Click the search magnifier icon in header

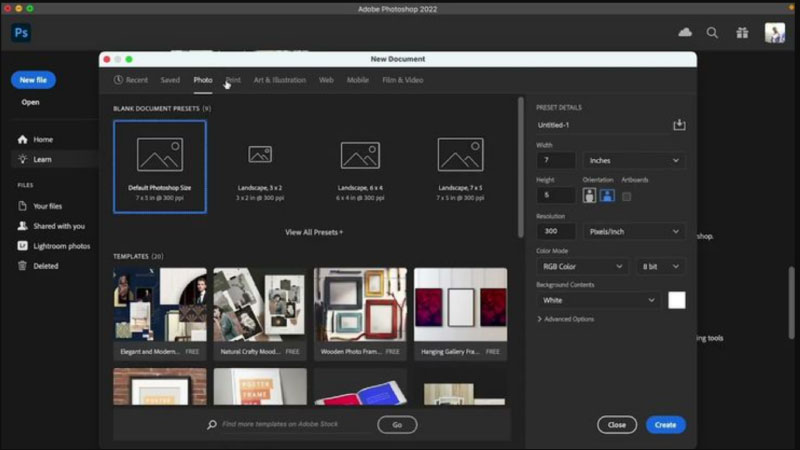pyautogui.click(x=712, y=33)
